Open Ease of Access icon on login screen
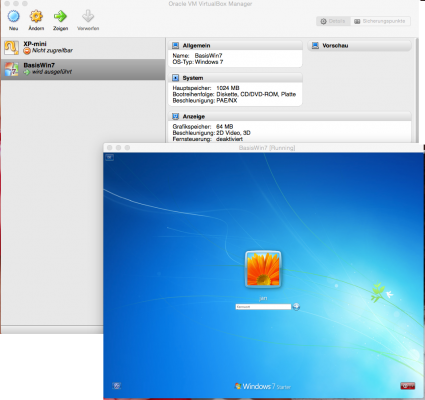Image resolution: width=425 pixels, height=400 pixels. point(117,386)
